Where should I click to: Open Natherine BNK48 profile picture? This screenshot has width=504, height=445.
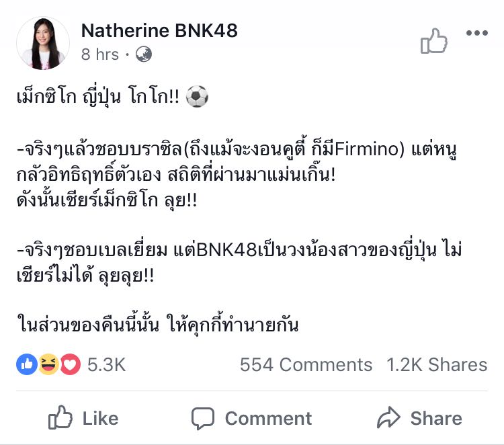click(43, 43)
